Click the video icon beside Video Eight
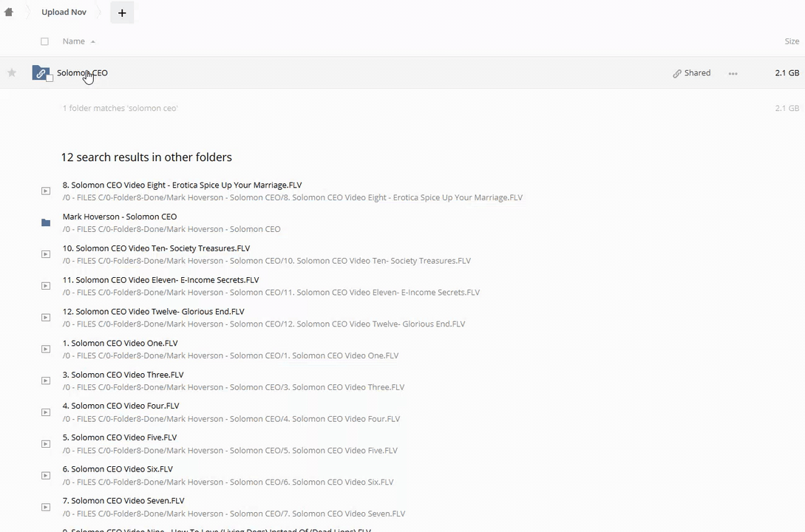The width and height of the screenshot is (805, 532). point(46,191)
